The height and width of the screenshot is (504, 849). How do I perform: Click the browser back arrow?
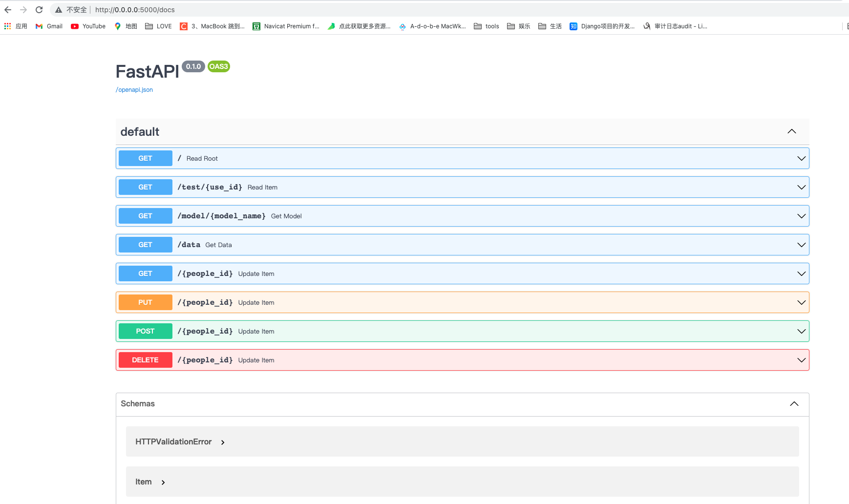(x=8, y=10)
